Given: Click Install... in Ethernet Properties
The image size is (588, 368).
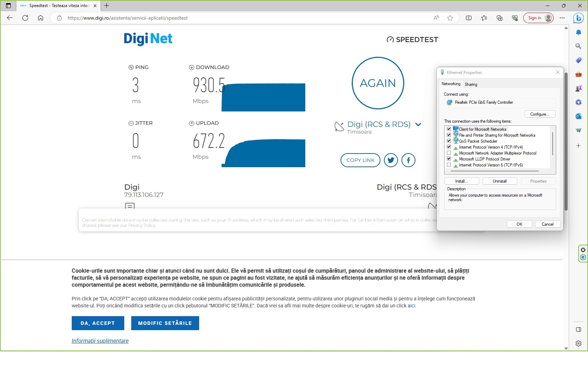Looking at the screenshot, I should tap(462, 181).
